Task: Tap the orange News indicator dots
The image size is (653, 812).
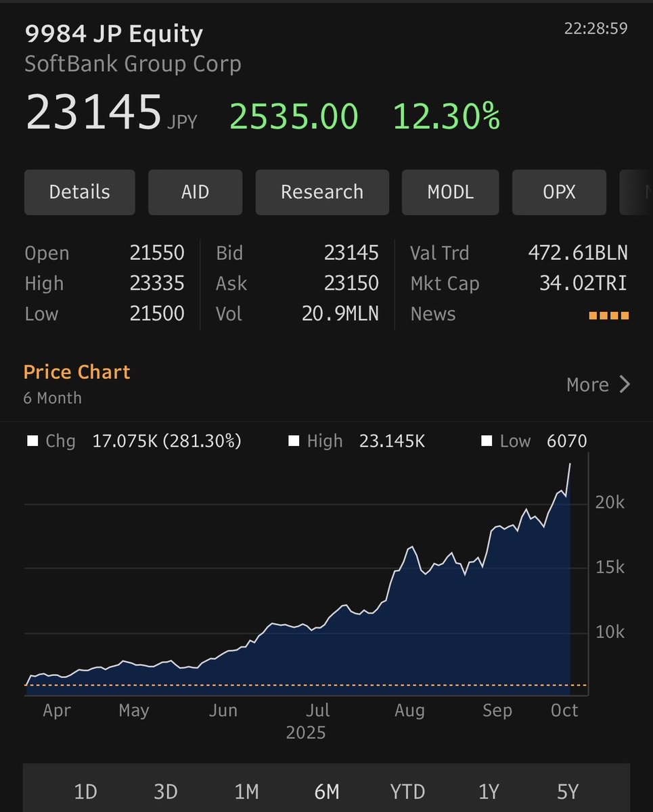Action: point(609,315)
